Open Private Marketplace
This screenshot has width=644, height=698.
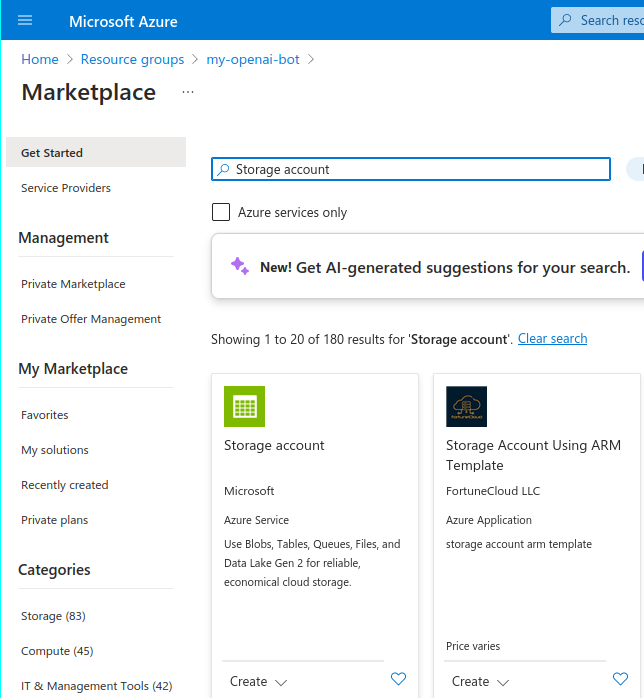pos(73,284)
